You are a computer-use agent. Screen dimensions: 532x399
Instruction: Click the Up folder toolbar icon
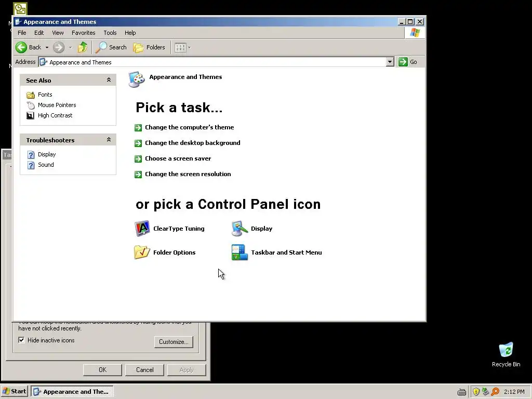[83, 47]
